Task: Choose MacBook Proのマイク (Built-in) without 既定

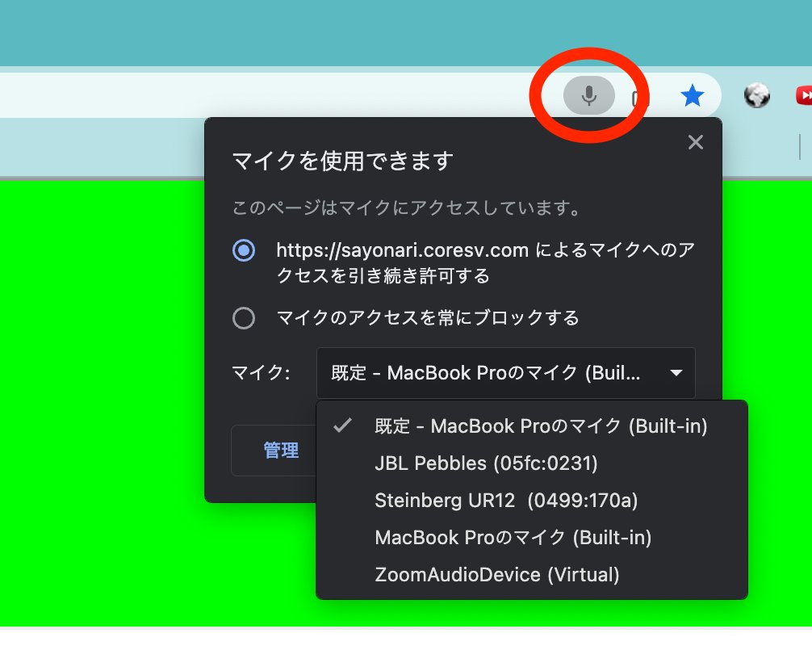Action: click(x=532, y=538)
